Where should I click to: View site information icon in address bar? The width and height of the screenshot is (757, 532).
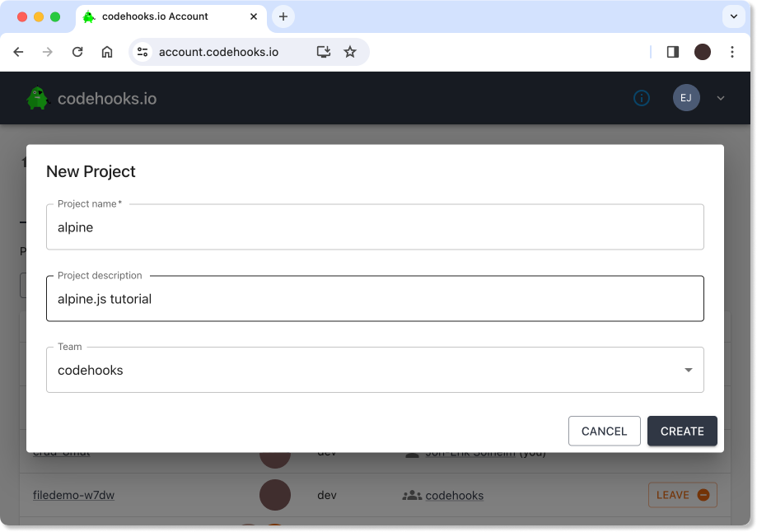pyautogui.click(x=143, y=52)
